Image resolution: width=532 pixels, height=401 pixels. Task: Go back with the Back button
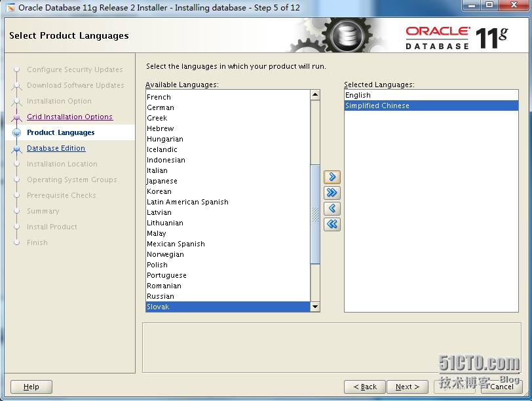click(365, 387)
